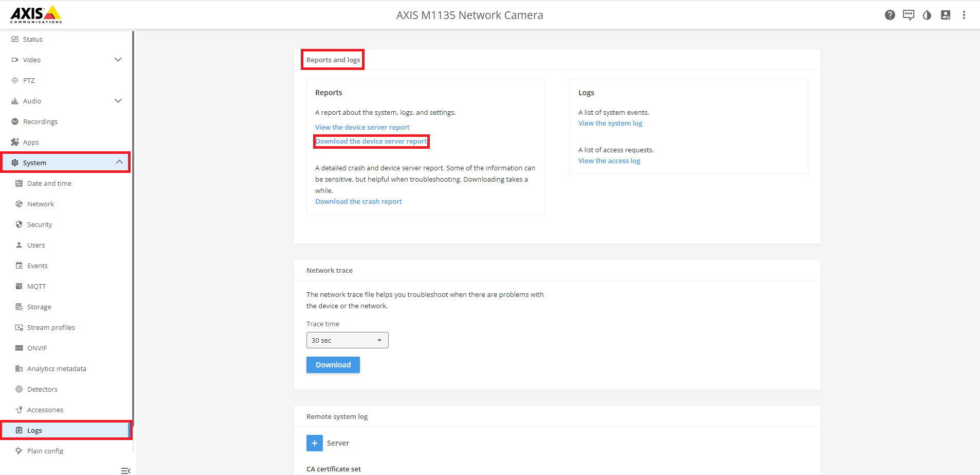Click the Analytics metadata icon

tap(19, 368)
